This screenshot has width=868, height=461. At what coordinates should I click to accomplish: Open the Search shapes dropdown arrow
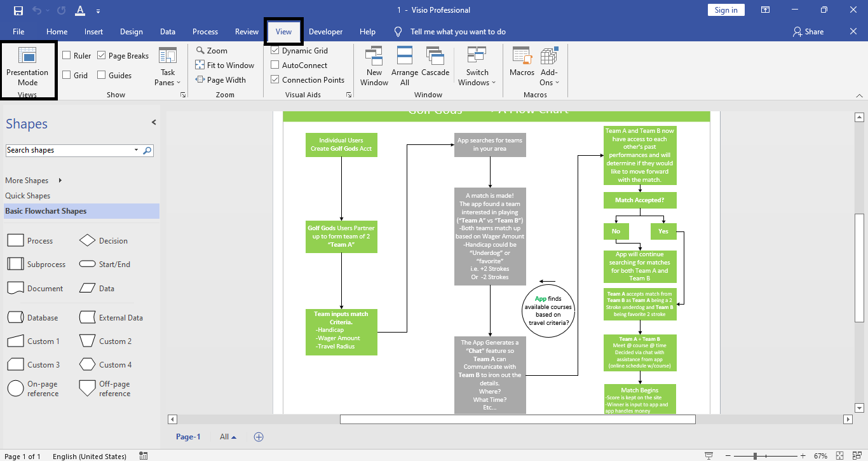click(136, 150)
